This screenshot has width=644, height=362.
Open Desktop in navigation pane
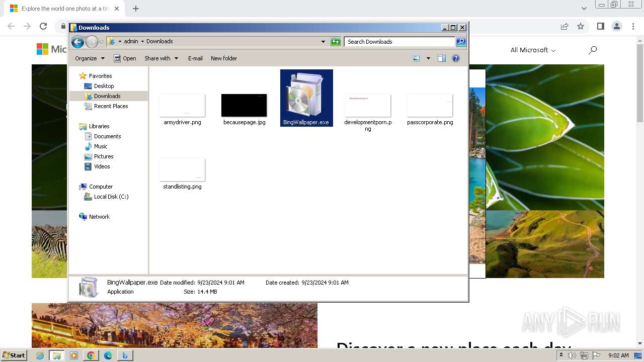tap(104, 86)
